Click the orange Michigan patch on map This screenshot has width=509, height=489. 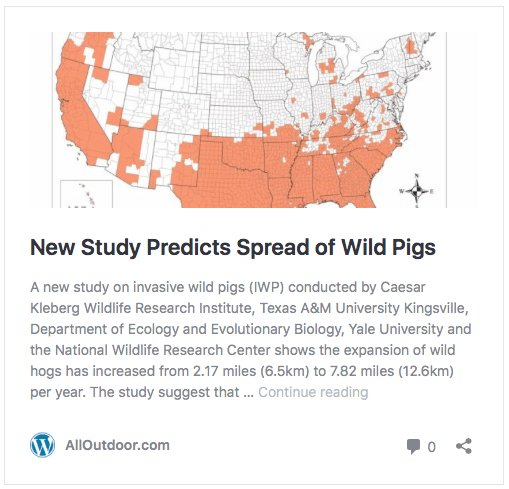click(327, 67)
